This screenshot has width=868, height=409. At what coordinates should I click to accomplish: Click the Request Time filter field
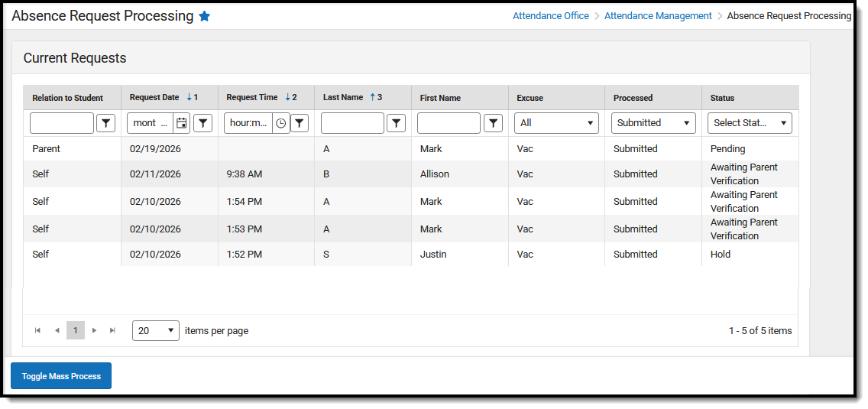pyautogui.click(x=248, y=123)
